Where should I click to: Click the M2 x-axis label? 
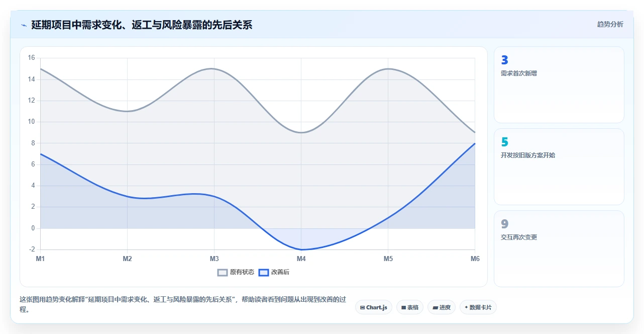127,259
